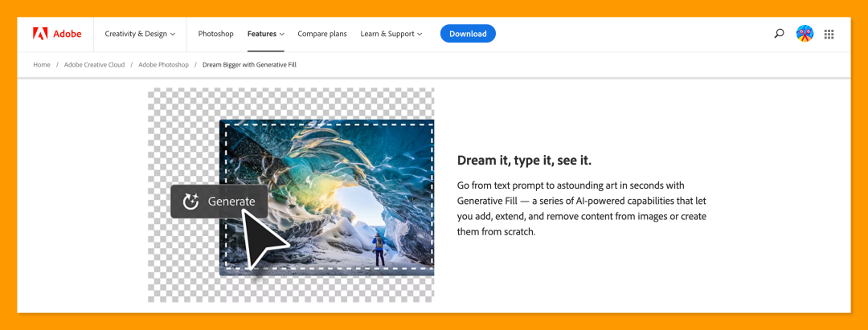Open the apps grid icon

[x=829, y=34]
